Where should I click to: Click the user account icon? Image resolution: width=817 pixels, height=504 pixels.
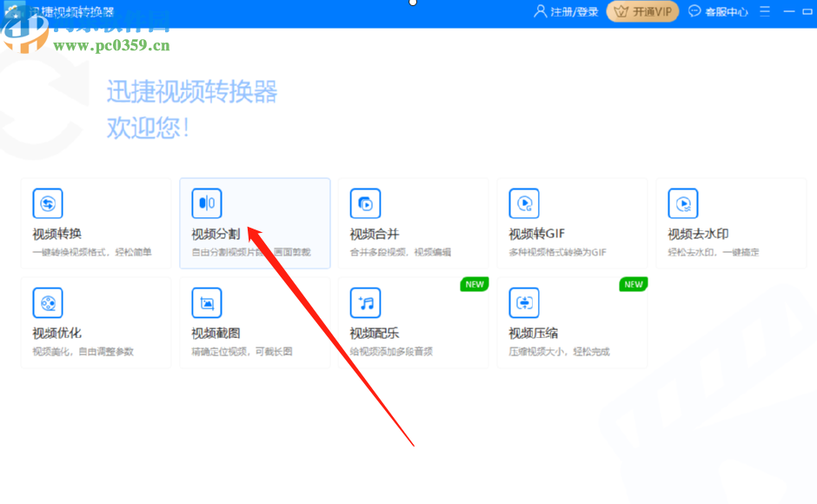click(x=541, y=11)
